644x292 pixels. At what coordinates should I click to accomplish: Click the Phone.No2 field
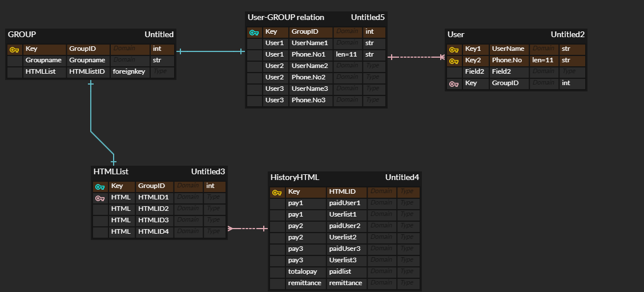pos(311,78)
